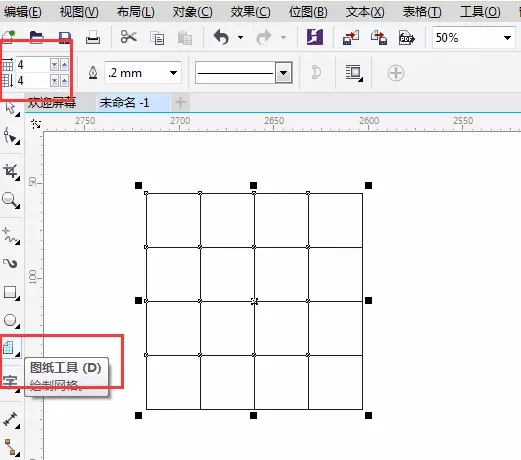Open a file with folder icon

(x=36, y=37)
